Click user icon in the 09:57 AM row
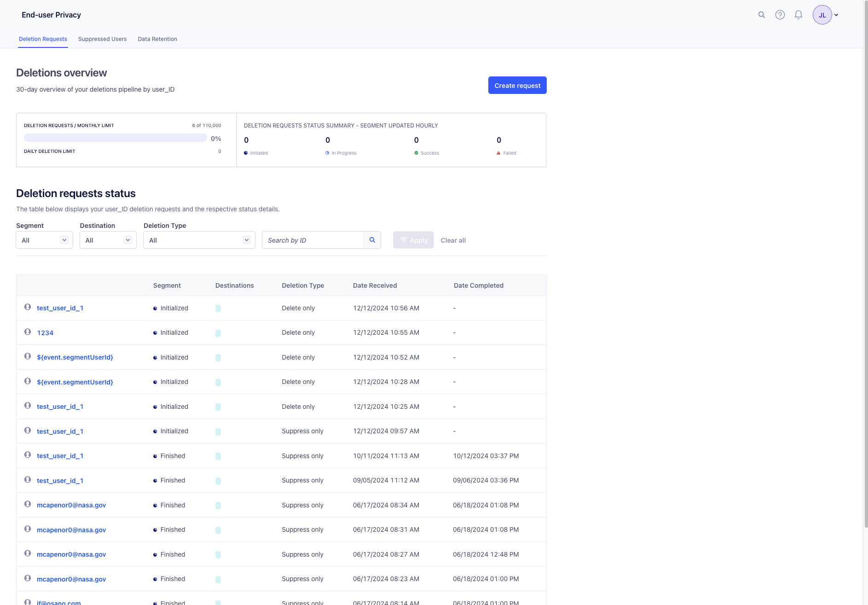The height and width of the screenshot is (605, 868). 28,430
